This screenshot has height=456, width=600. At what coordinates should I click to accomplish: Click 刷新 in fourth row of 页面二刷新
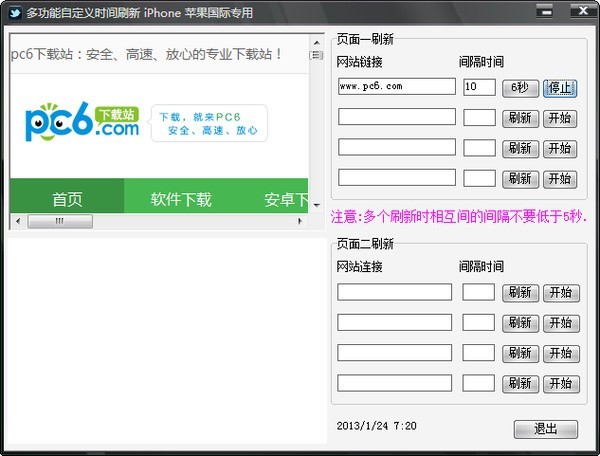(520, 384)
